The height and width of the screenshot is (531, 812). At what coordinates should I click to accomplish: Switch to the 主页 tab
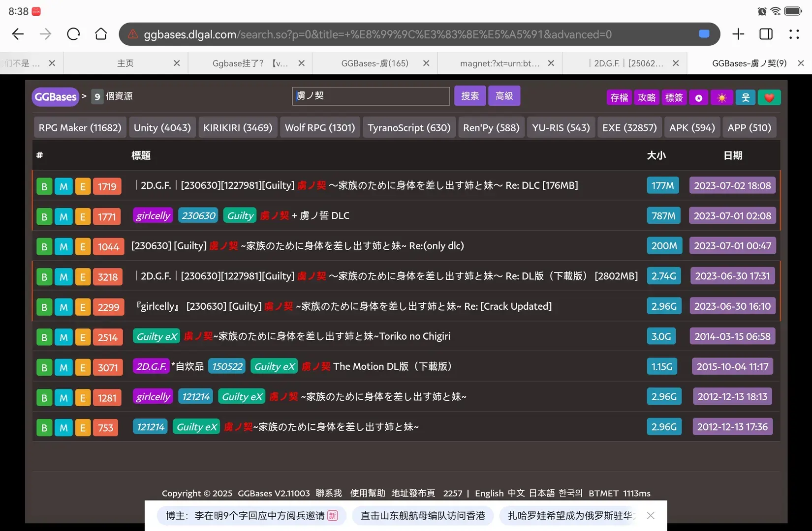click(x=125, y=63)
